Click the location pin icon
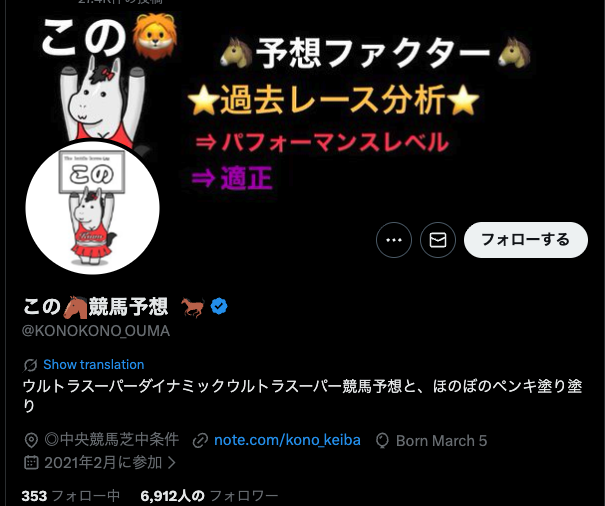Viewport: 605px width, 506px height. pos(31,440)
